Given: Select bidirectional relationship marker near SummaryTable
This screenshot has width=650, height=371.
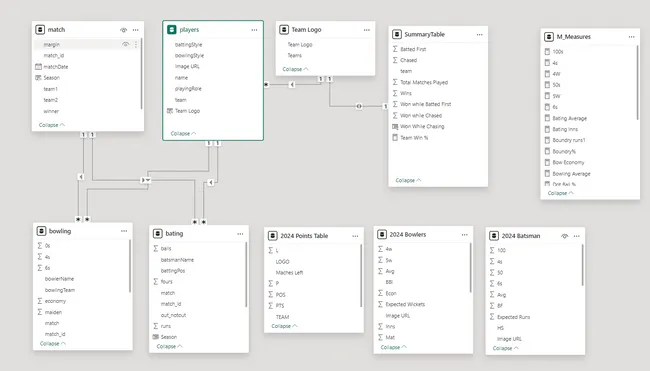Looking at the screenshot, I should click(x=359, y=107).
